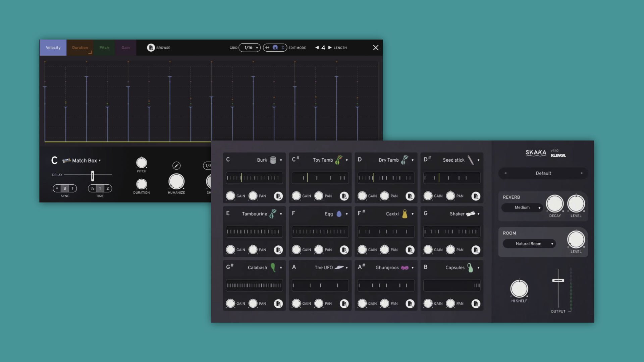Viewport: 644px width, 362px height.
Task: Click the Caxixi instrument icon
Action: 405,214
